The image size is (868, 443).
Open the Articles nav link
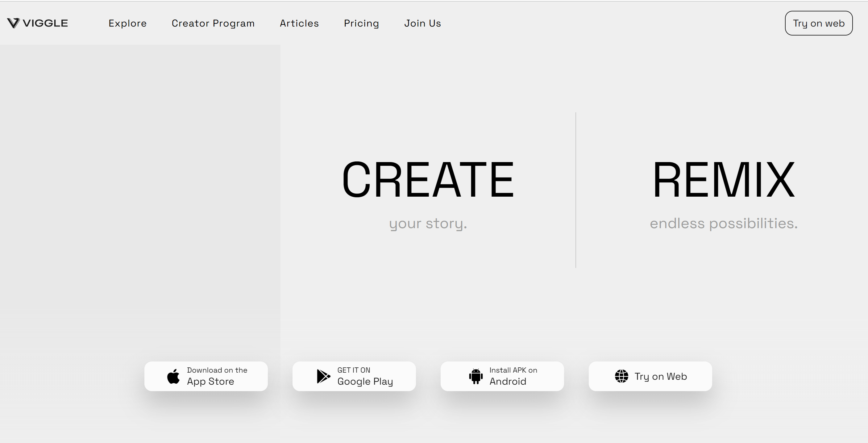(x=299, y=23)
